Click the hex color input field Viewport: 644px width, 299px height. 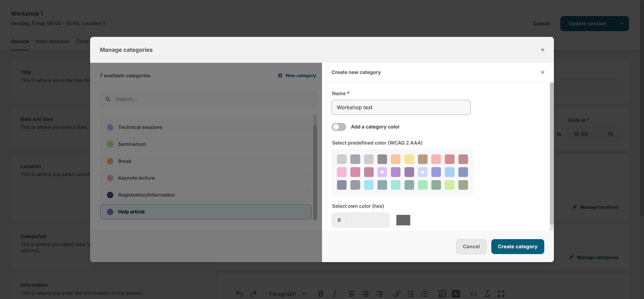point(367,220)
